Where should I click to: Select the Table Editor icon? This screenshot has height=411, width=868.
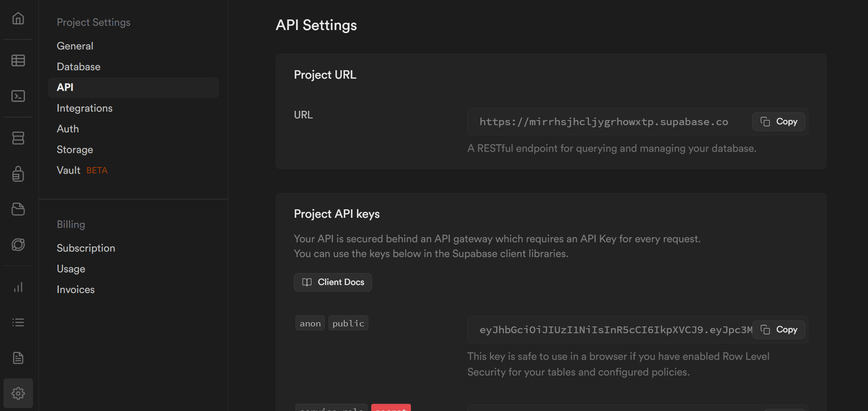pyautogui.click(x=18, y=60)
